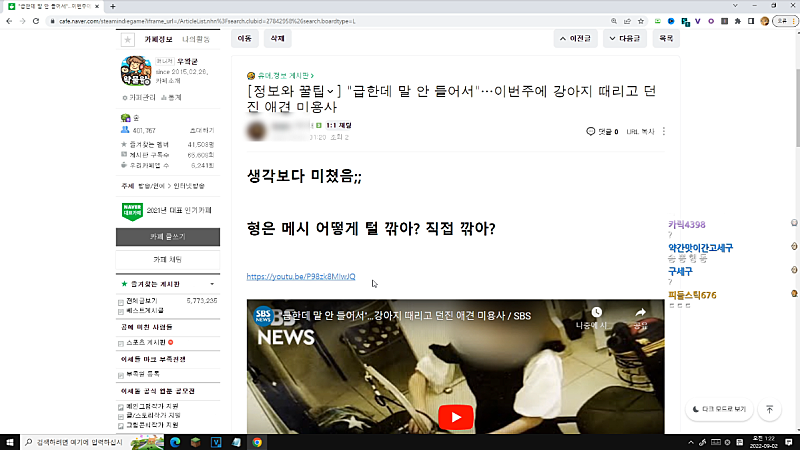Open Chrome from taskbar

click(x=257, y=442)
